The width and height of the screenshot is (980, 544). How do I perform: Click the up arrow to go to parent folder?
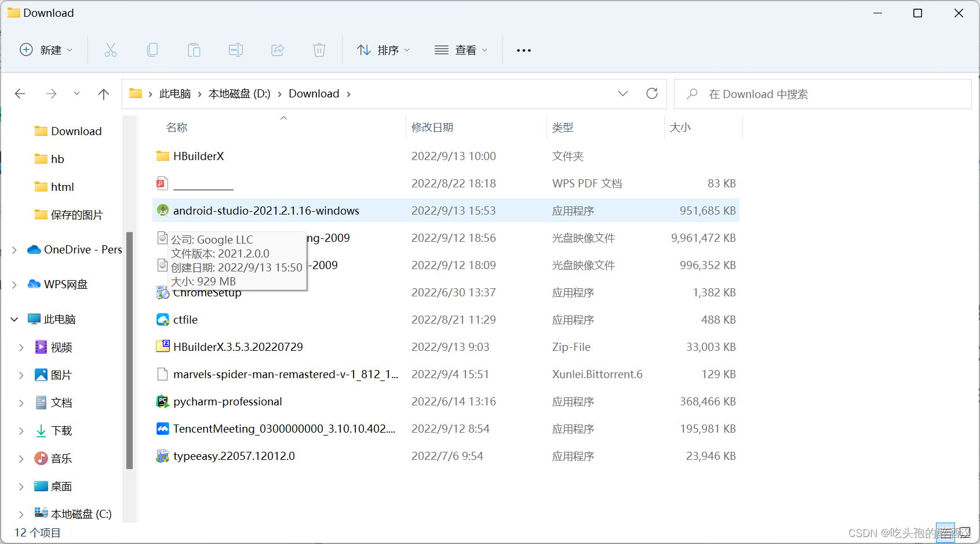103,93
